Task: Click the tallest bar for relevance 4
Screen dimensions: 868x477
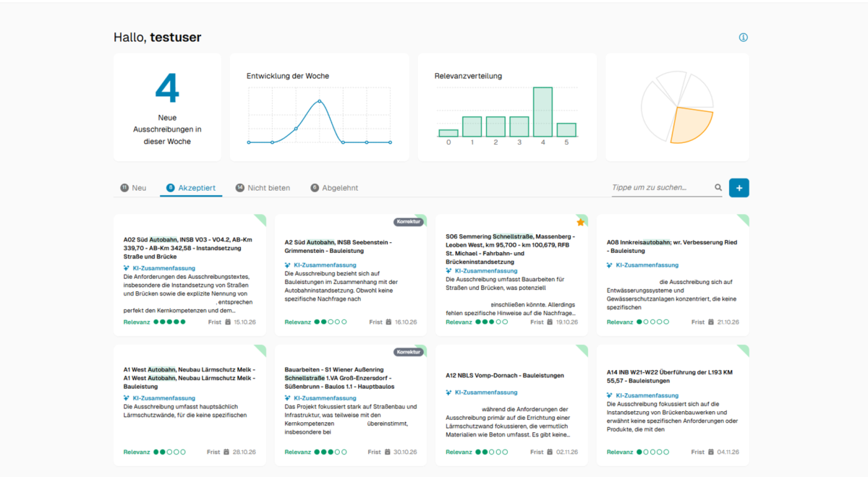Action: coord(543,112)
